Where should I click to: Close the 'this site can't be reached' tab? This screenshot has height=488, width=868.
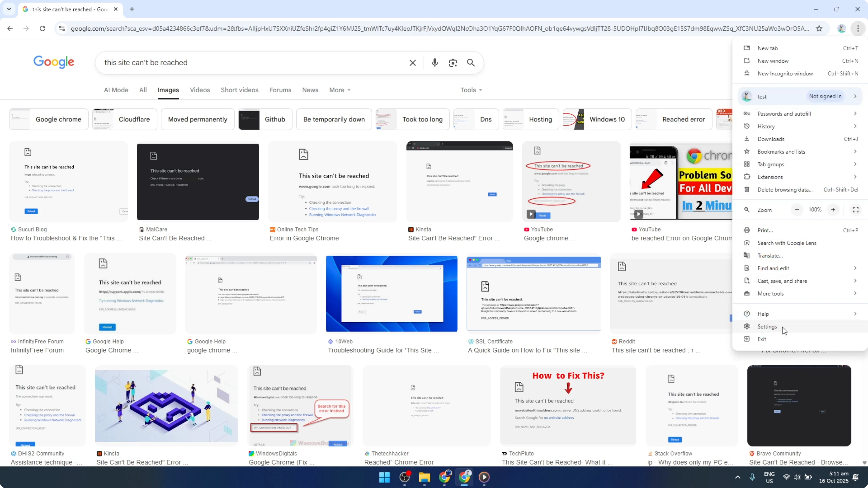pos(116,9)
